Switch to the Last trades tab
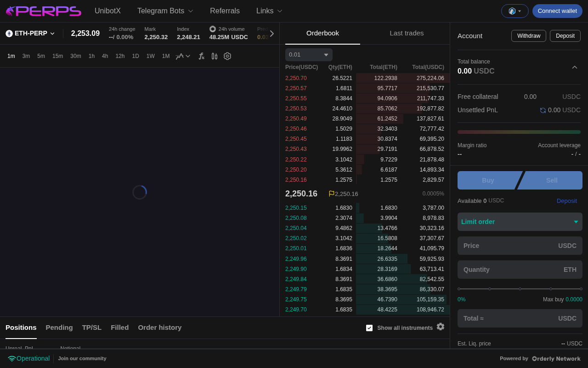Image resolution: width=588 pixels, height=368 pixels. pyautogui.click(x=407, y=33)
